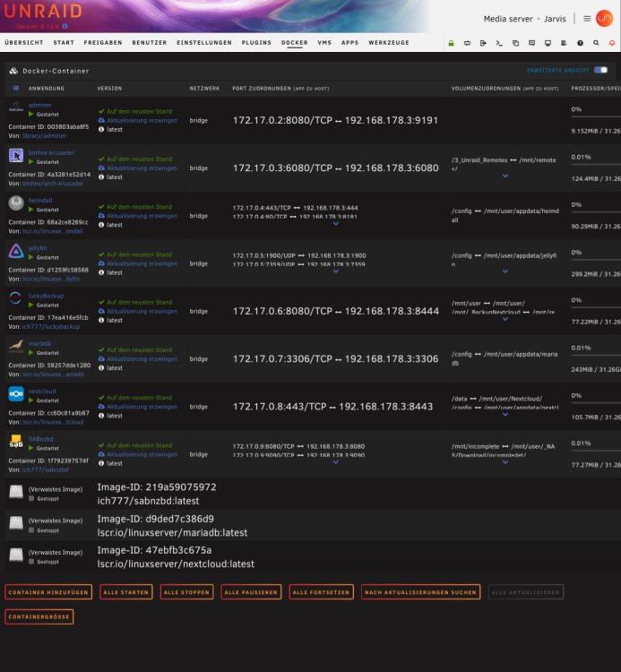Expand binhex-krusader volume mappings chevron
Screen dimensions: 621x672
pyautogui.click(x=505, y=176)
